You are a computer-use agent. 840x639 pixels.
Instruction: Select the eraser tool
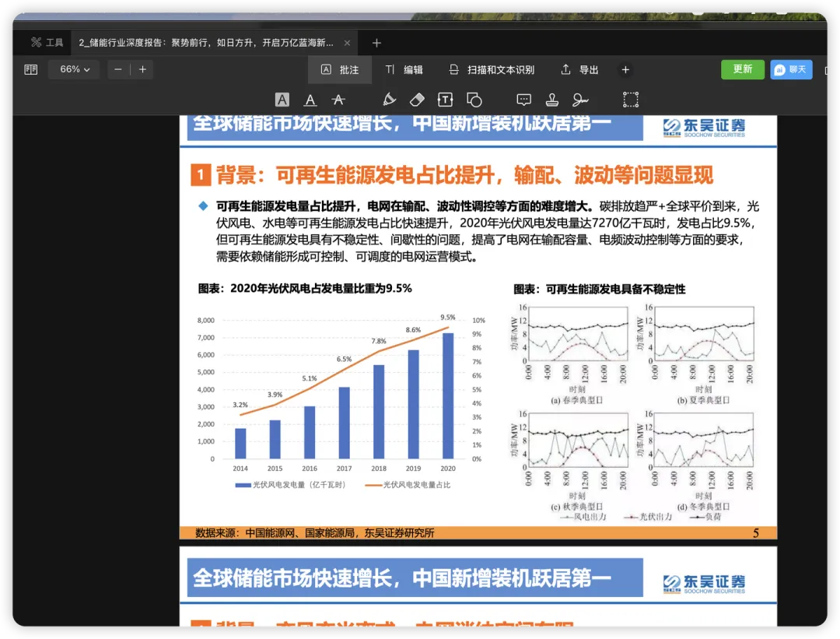[418, 100]
